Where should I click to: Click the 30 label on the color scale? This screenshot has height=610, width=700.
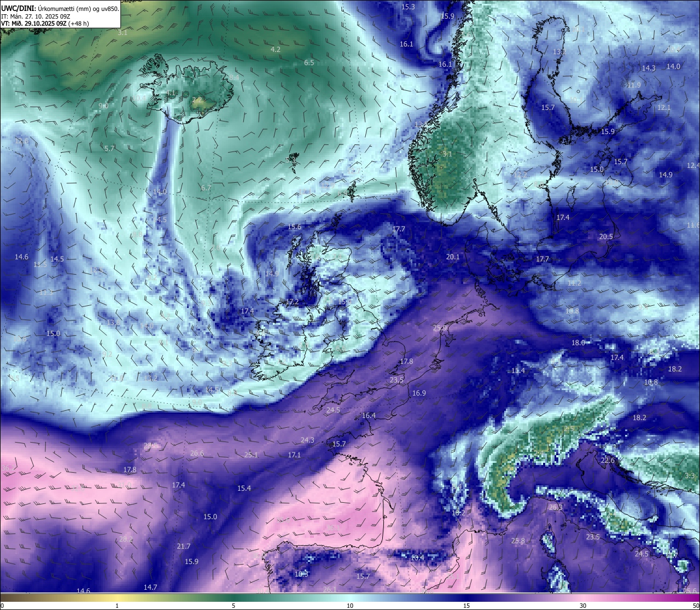tap(583, 606)
